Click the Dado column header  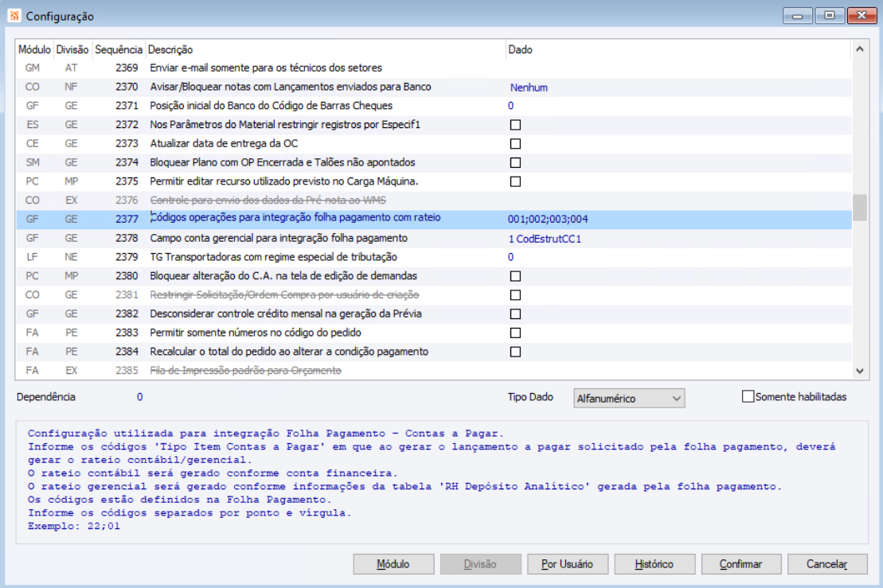click(678, 49)
